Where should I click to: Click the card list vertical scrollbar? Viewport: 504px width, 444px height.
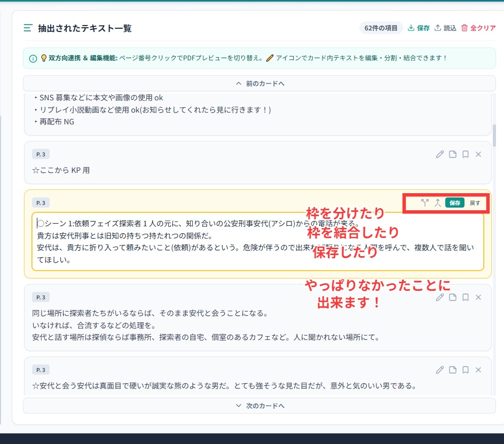[x=494, y=135]
